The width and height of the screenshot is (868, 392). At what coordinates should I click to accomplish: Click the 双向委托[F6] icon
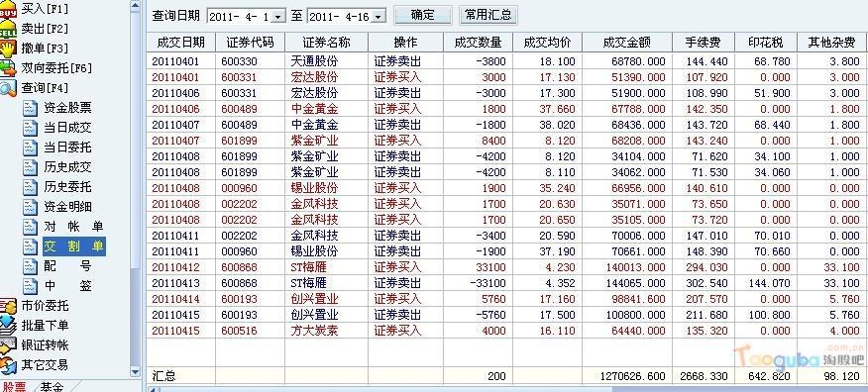point(8,68)
